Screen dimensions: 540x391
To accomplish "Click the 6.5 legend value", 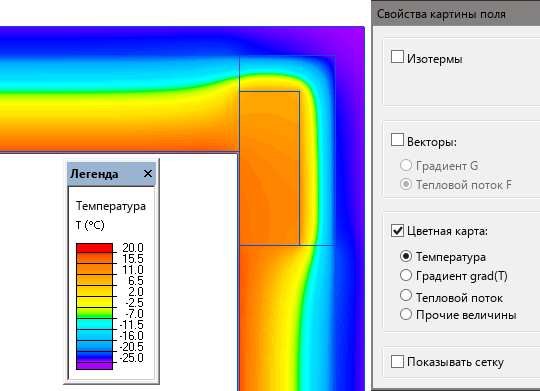I will pos(136,281).
